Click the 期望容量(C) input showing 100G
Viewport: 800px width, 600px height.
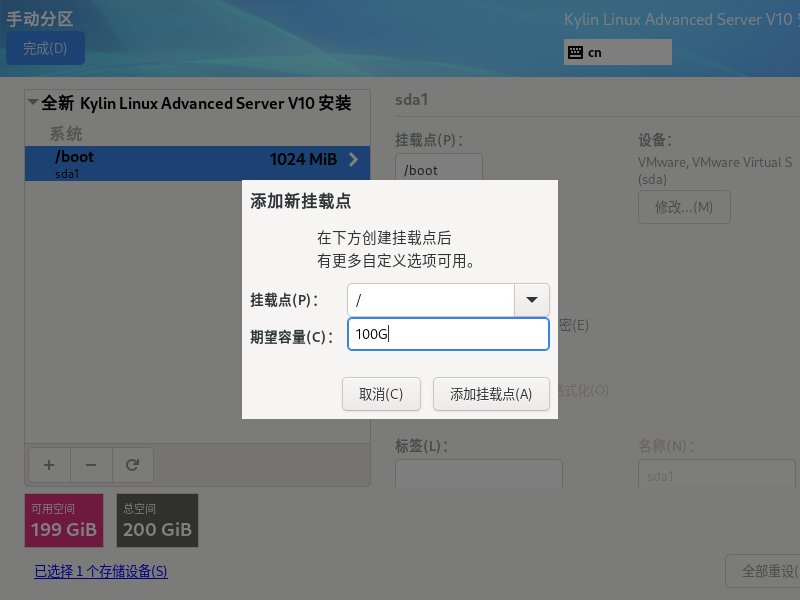click(448, 334)
